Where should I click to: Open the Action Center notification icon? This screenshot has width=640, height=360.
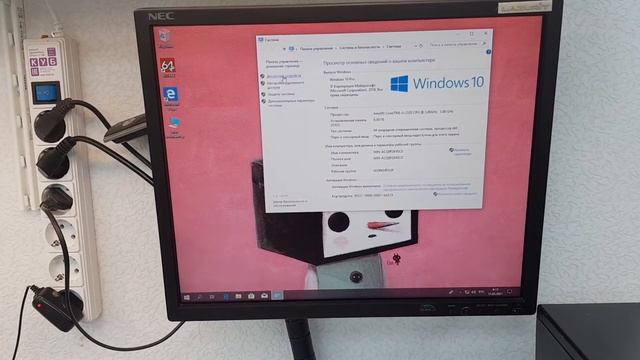tap(509, 291)
